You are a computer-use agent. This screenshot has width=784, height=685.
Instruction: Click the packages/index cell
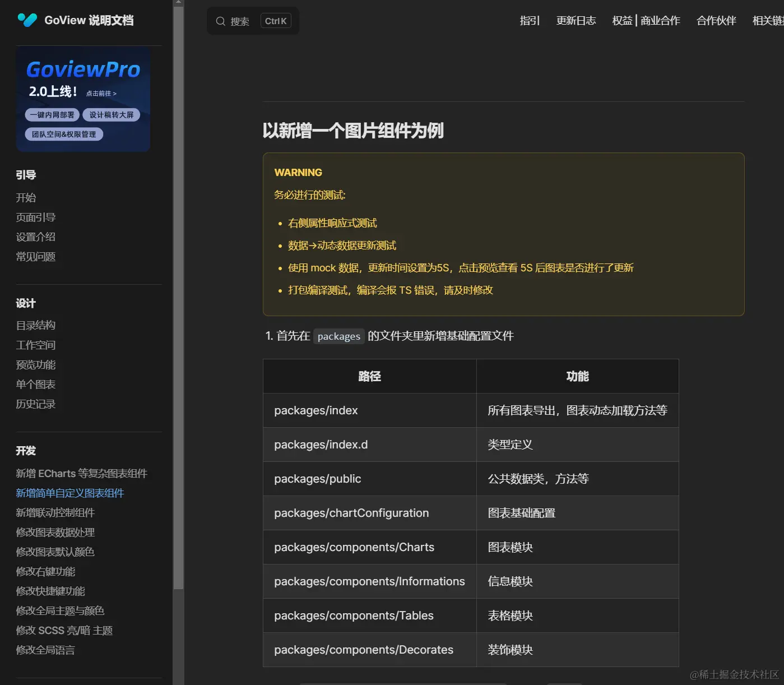pyautogui.click(x=370, y=410)
